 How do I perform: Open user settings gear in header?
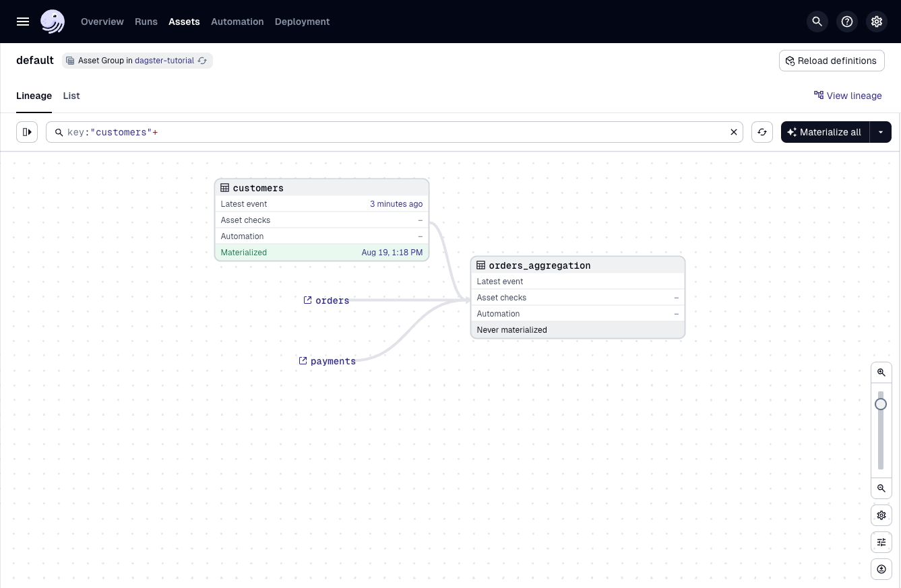pyautogui.click(x=877, y=22)
